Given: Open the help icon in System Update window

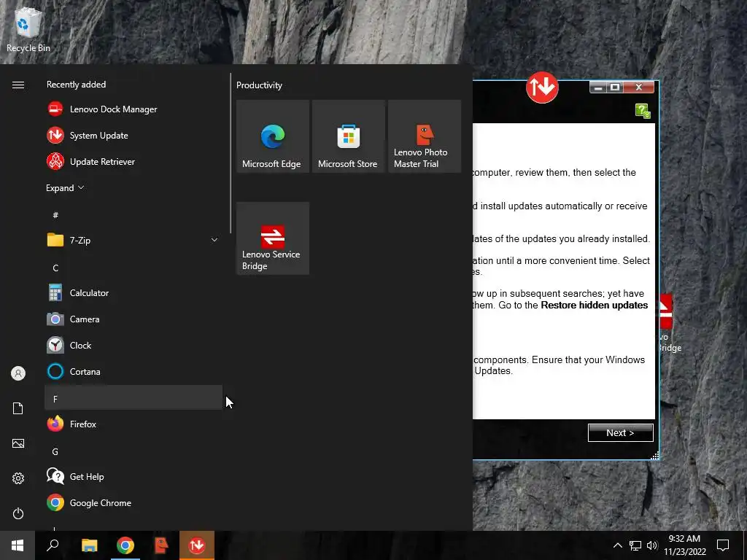Looking at the screenshot, I should (x=643, y=112).
